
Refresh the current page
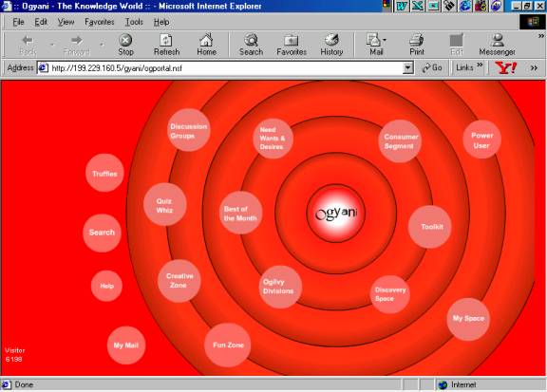[166, 46]
